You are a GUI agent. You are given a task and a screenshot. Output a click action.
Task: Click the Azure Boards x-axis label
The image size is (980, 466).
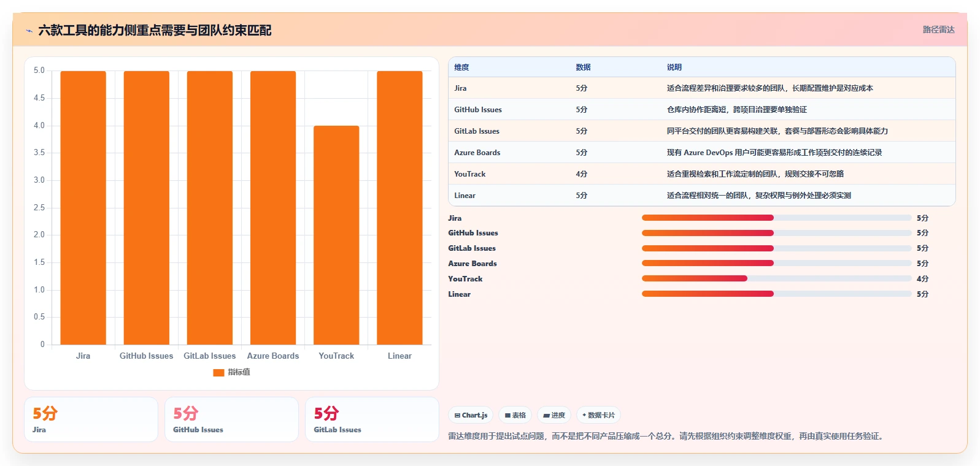pyautogui.click(x=273, y=356)
